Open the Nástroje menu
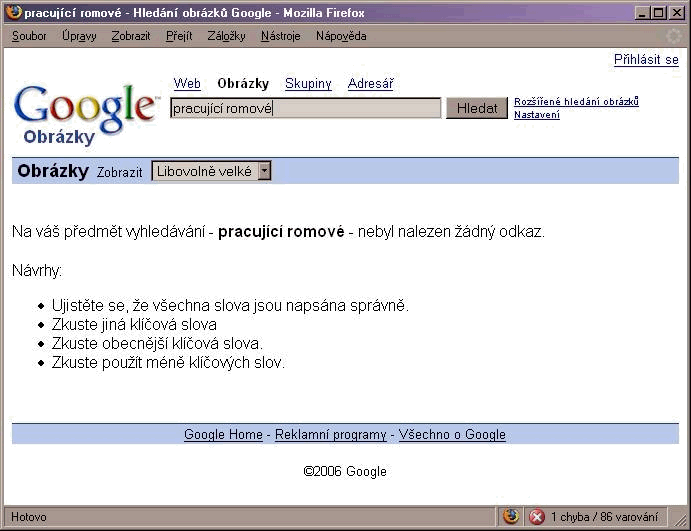Viewport: 691px width, 531px height. click(280, 36)
